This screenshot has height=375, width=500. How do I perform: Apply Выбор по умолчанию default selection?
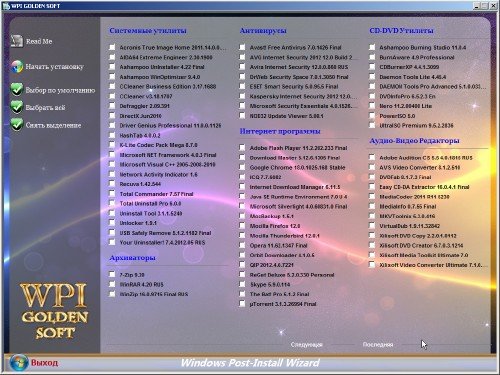click(x=60, y=90)
